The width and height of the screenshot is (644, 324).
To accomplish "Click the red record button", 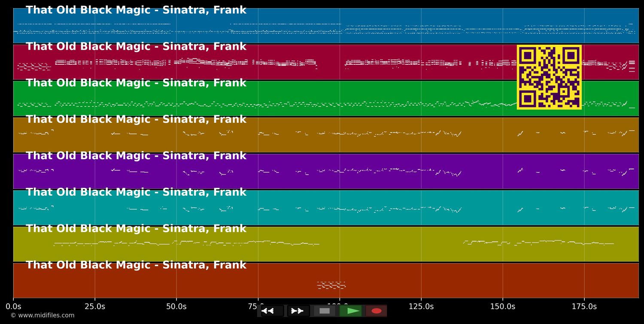I will click(x=377, y=311).
